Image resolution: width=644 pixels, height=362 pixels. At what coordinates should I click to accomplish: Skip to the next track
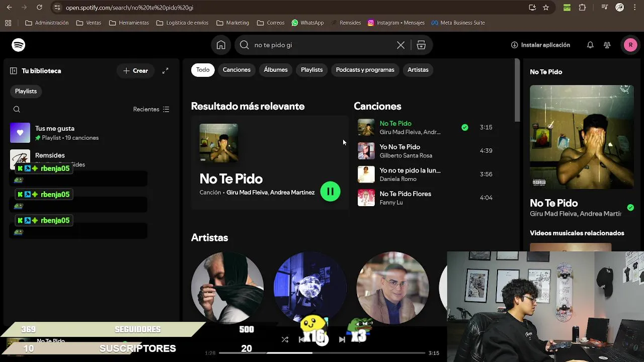click(342, 339)
